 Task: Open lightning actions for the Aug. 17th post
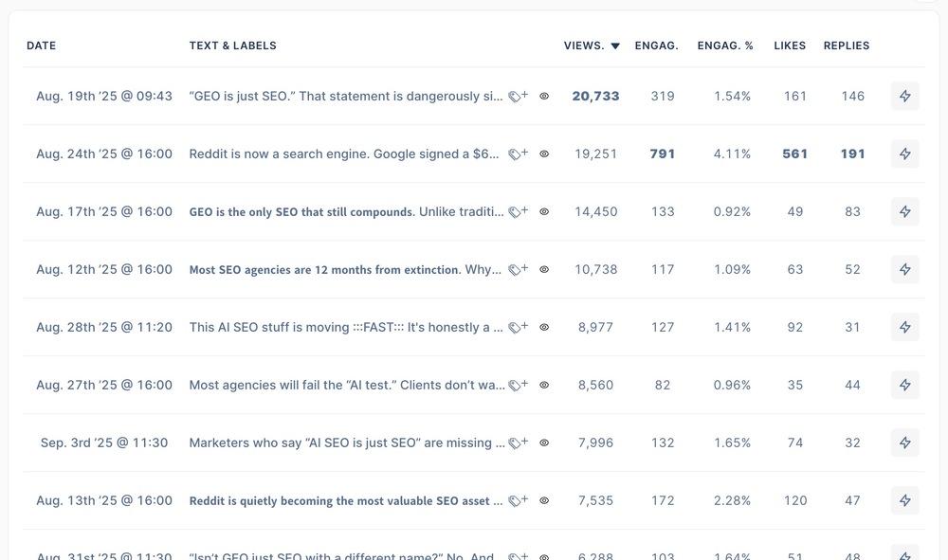point(904,212)
